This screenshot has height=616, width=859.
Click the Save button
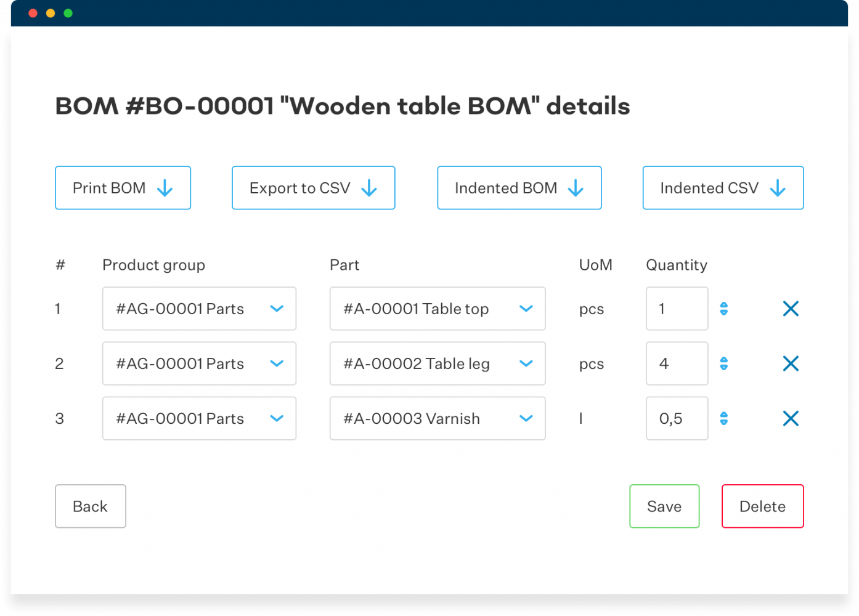tap(664, 506)
